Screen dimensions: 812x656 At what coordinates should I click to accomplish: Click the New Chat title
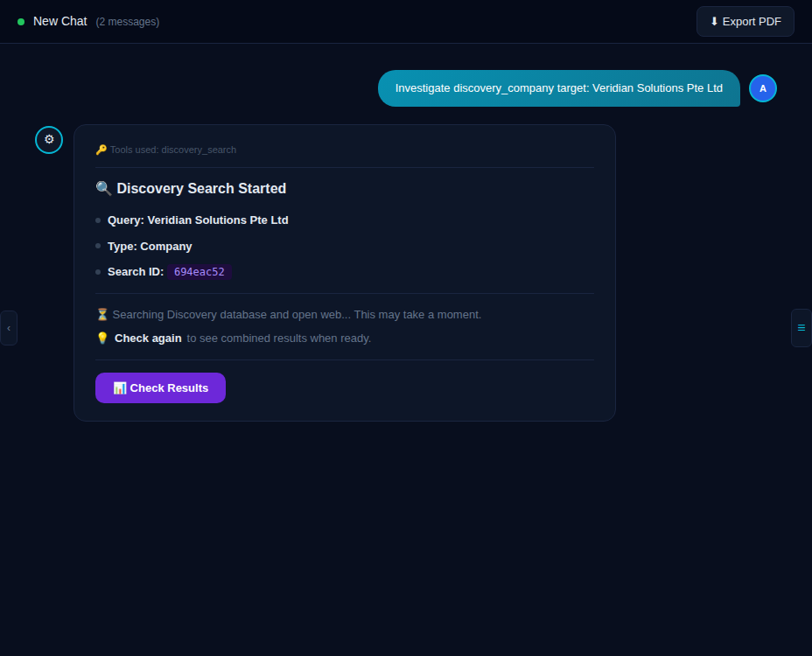pyautogui.click(x=59, y=21)
